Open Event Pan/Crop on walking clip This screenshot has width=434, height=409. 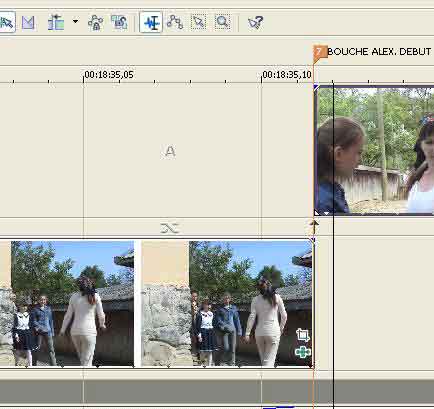[x=303, y=335]
